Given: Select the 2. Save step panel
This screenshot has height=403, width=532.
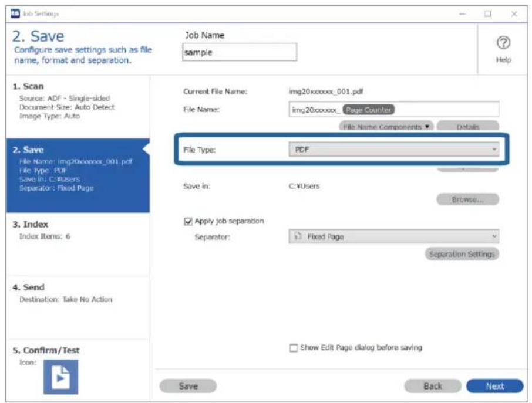Looking at the screenshot, I should [78, 175].
